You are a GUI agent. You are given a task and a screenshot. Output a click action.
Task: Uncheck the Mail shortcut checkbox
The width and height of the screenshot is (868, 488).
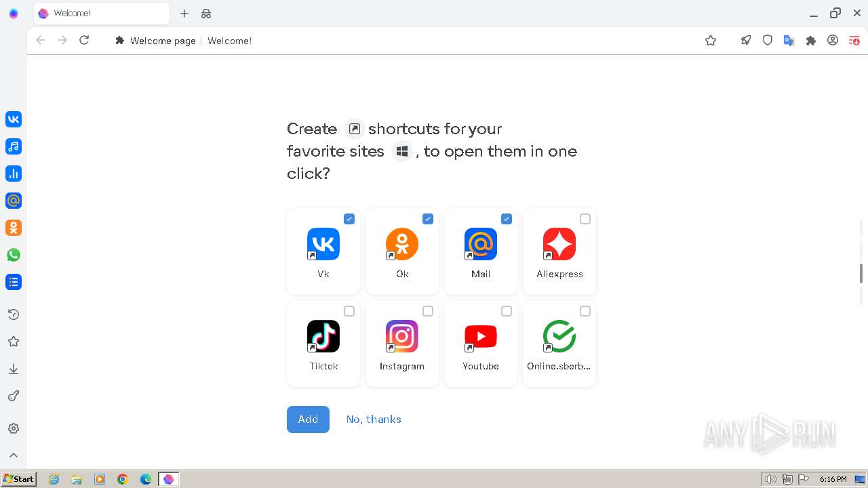pyautogui.click(x=507, y=219)
